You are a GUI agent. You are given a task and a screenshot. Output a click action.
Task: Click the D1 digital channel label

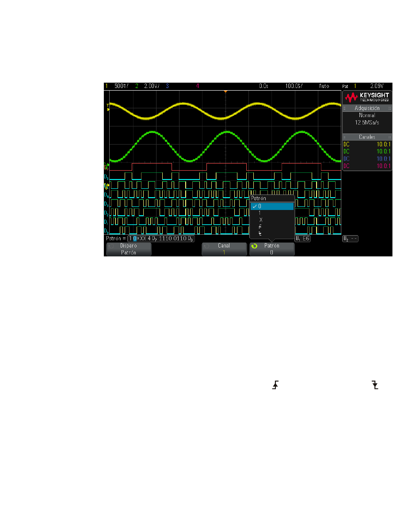[x=106, y=222]
